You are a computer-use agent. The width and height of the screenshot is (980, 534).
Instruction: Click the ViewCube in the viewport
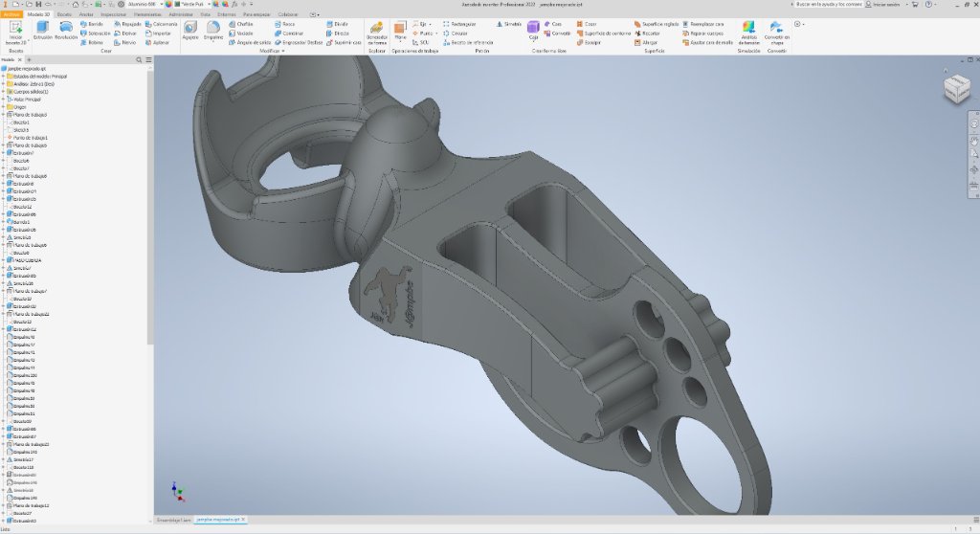957,88
